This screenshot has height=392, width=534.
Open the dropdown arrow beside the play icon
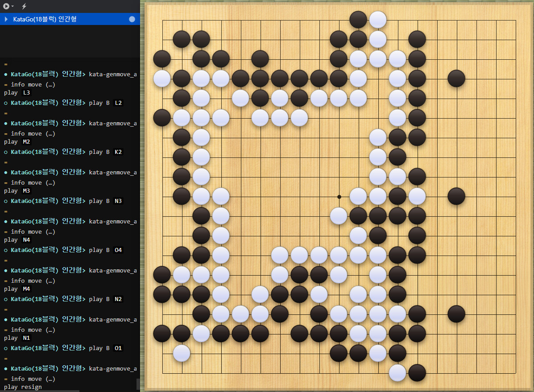pos(12,7)
